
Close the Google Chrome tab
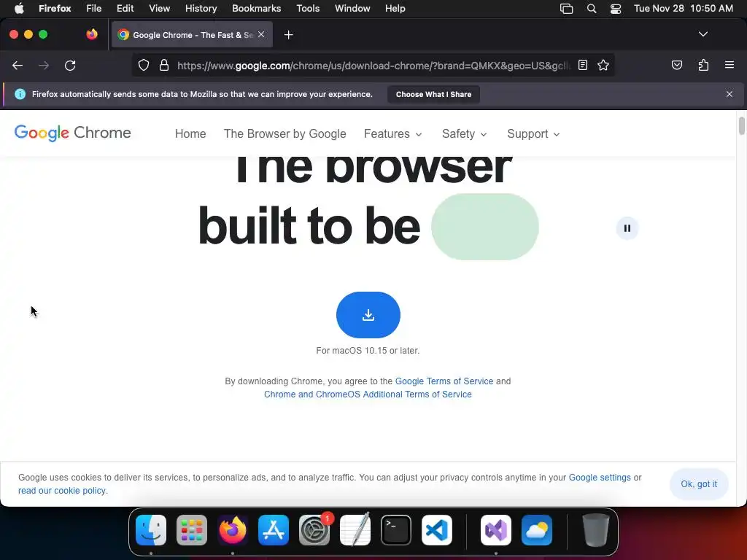[261, 35]
